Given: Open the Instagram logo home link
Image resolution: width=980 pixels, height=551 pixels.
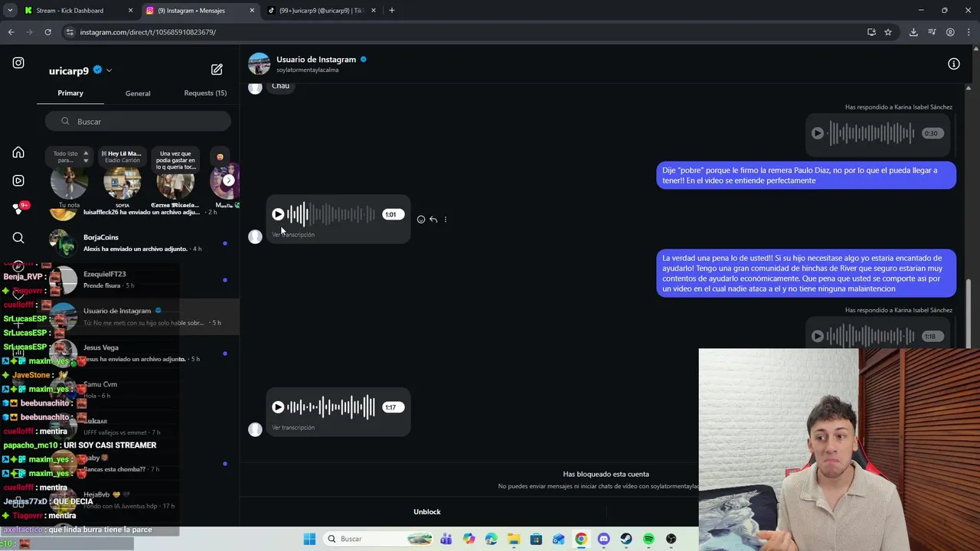Looking at the screenshot, I should click(x=18, y=64).
